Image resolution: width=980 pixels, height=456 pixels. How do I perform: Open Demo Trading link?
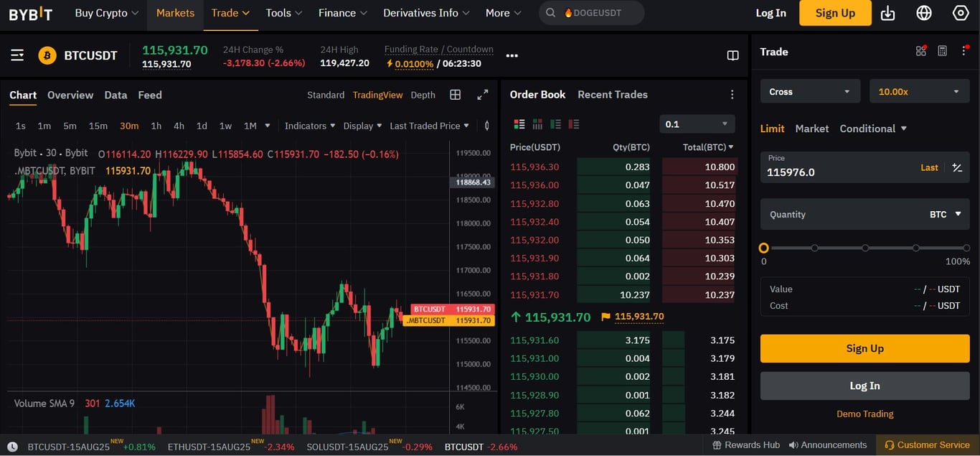[x=864, y=414]
